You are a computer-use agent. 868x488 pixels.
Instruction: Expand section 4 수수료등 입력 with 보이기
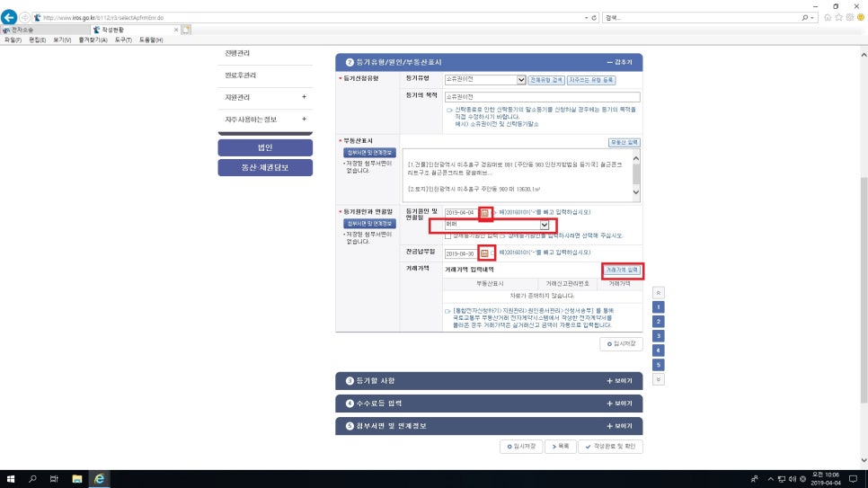[619, 404]
